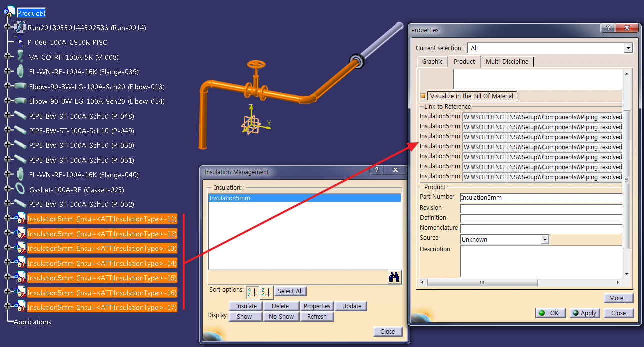Click the No Show display button
The width and height of the screenshot is (644, 347).
pos(281,316)
